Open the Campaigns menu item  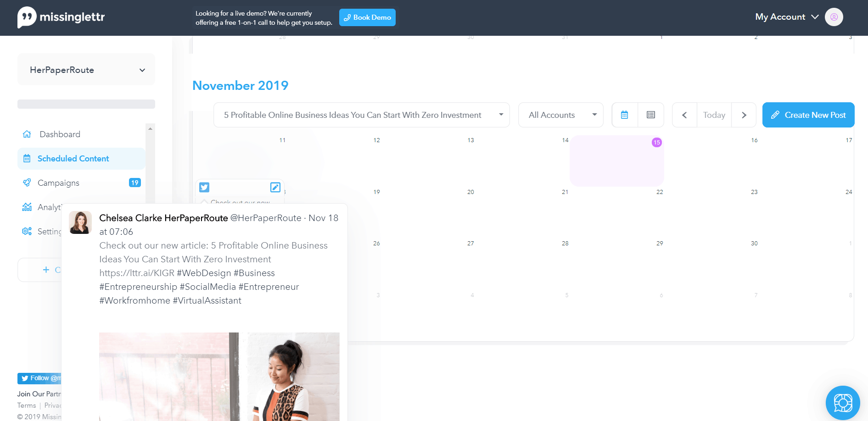(58, 183)
